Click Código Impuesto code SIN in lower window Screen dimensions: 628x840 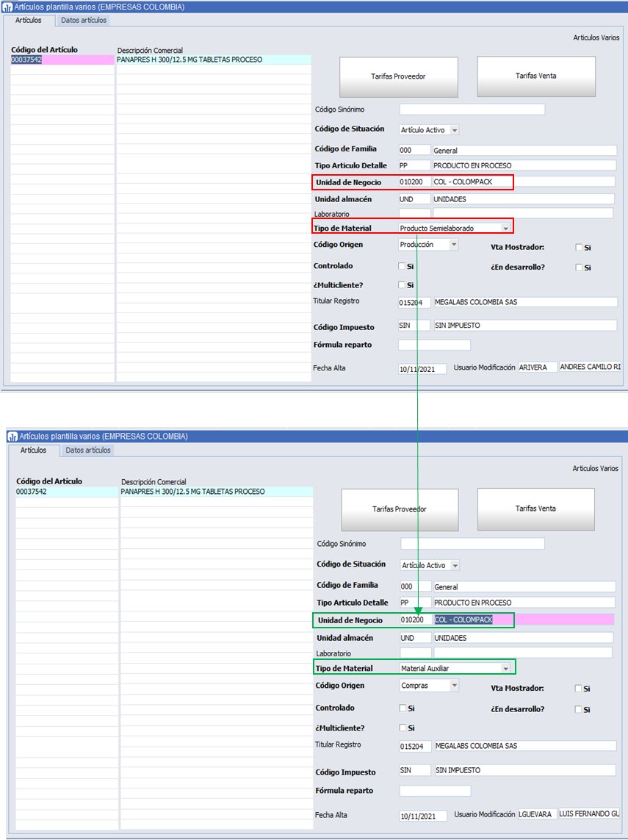[415, 770]
